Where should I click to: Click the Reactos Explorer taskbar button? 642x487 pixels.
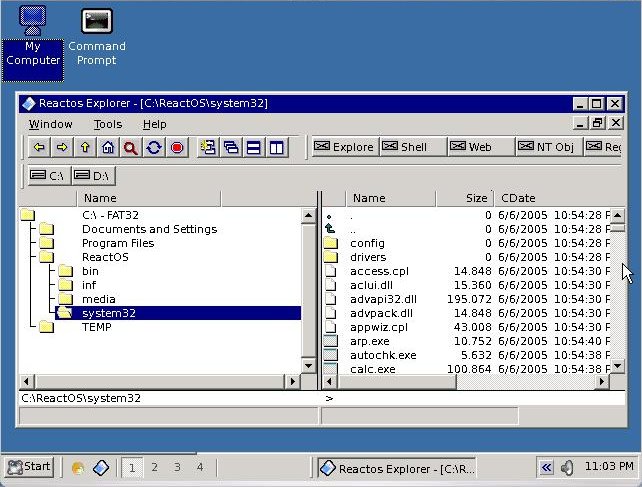click(x=397, y=468)
